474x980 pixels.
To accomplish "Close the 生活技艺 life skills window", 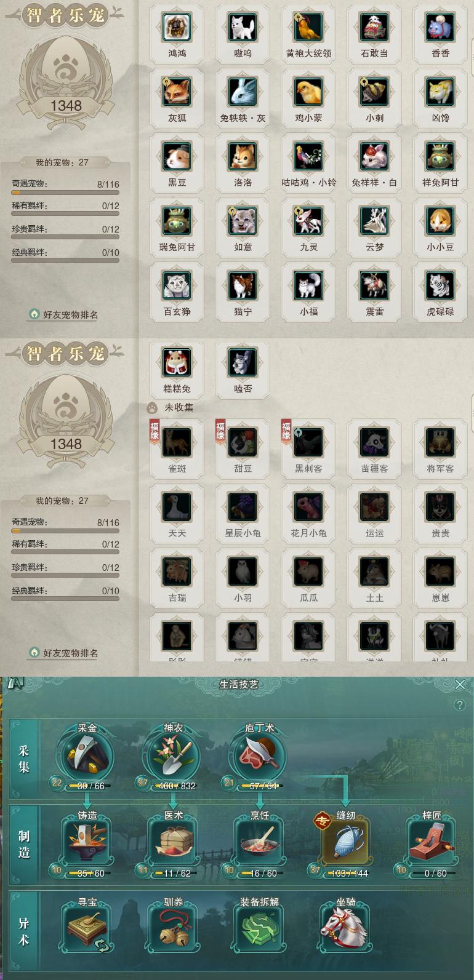I will tap(460, 684).
